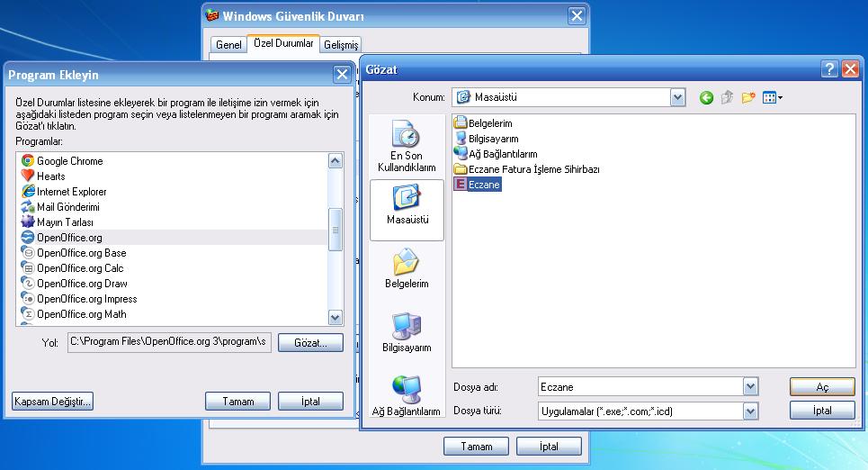Screen dimensions: 868x470
Task: Open the view menu icon in Gözat
Action: [773, 98]
